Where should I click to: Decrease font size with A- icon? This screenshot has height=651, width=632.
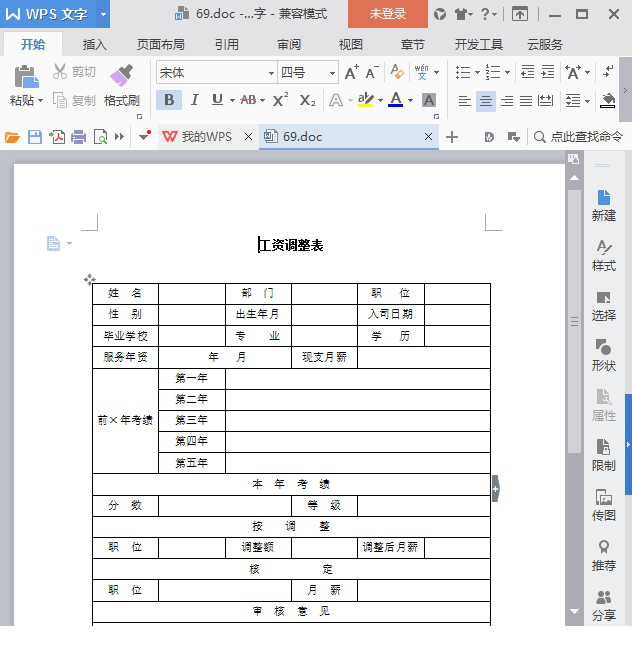(x=372, y=73)
